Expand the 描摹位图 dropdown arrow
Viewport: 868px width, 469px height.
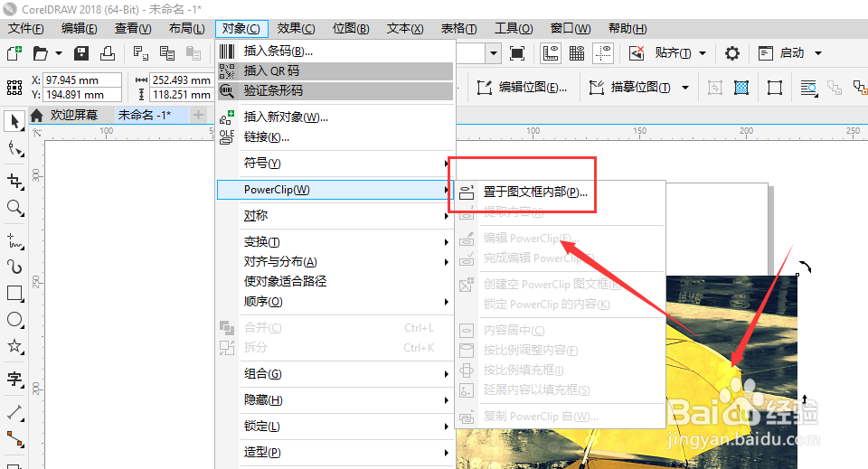(x=685, y=88)
